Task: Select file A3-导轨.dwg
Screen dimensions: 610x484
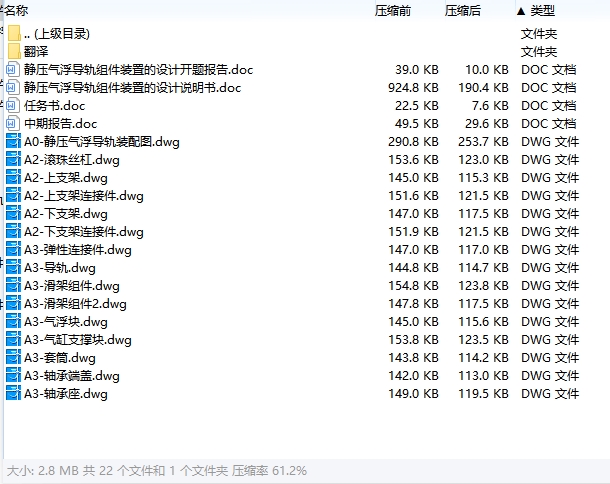Action: 60,268
